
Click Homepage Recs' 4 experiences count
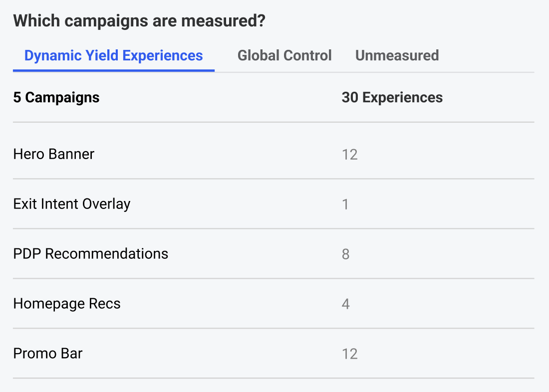click(345, 304)
